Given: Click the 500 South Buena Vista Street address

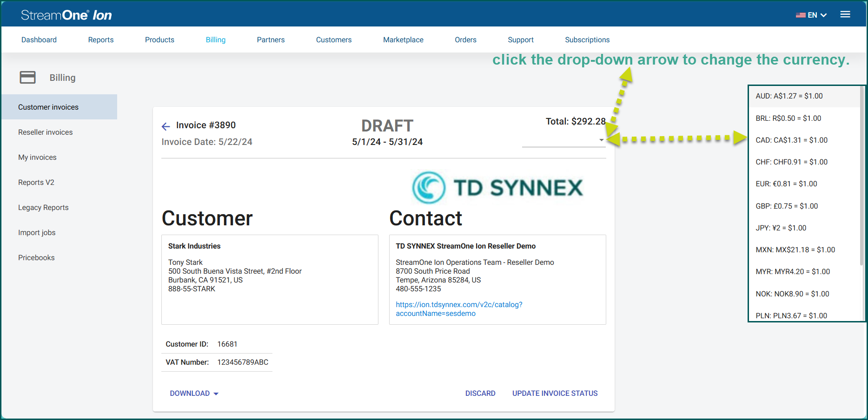Looking at the screenshot, I should 235,271.
